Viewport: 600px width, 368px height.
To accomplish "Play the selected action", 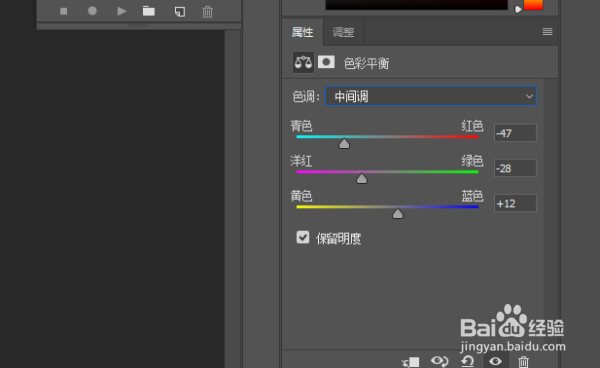I will click(122, 11).
